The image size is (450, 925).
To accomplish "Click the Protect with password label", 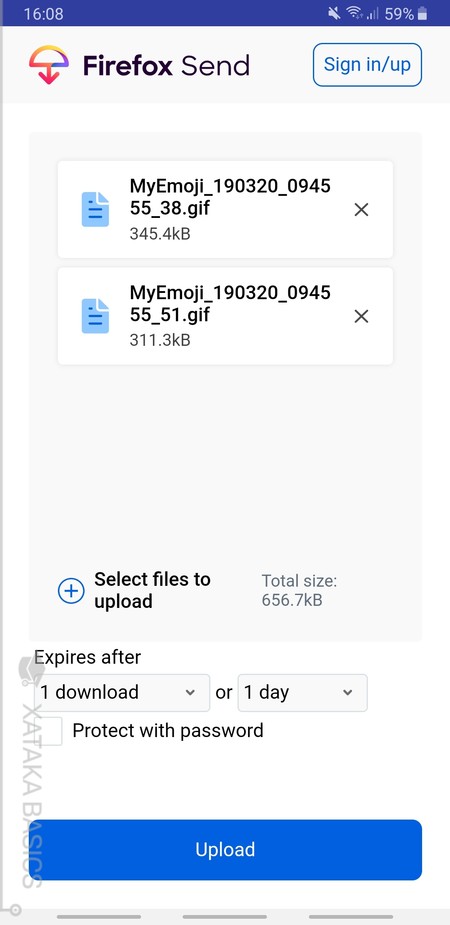I will [x=168, y=731].
